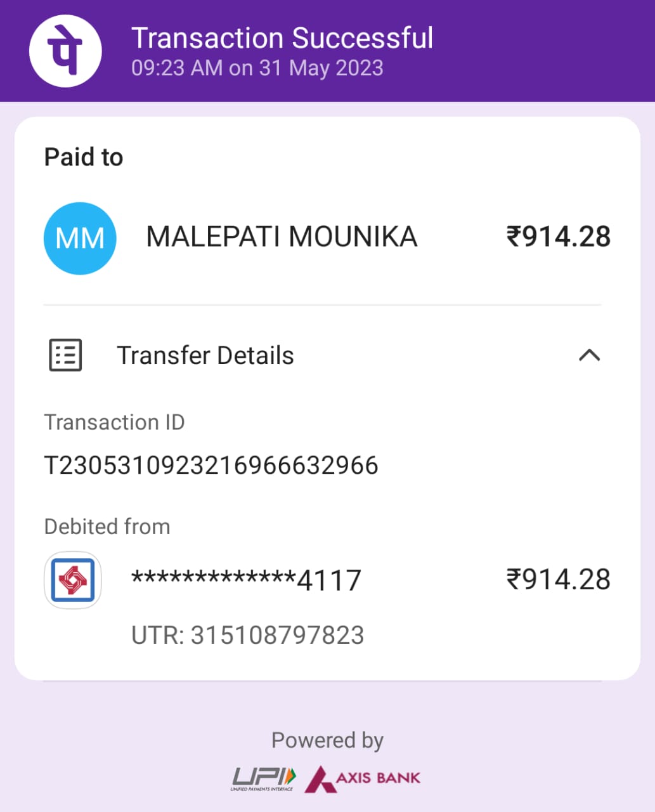
Task: Click the MM contact avatar
Action: (x=80, y=239)
